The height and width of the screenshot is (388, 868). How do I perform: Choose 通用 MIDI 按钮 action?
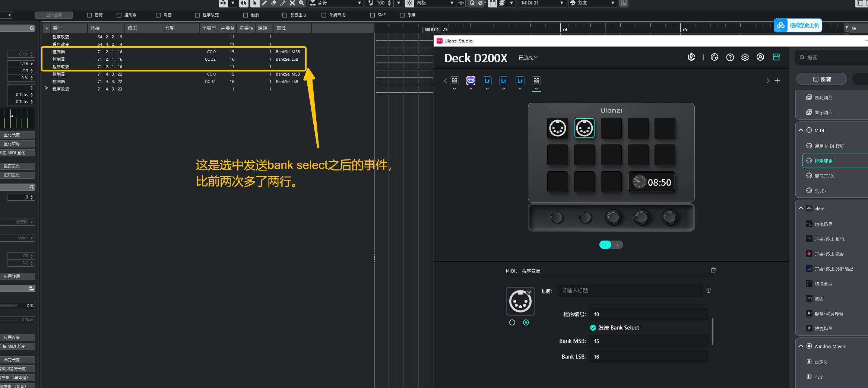coord(835,146)
